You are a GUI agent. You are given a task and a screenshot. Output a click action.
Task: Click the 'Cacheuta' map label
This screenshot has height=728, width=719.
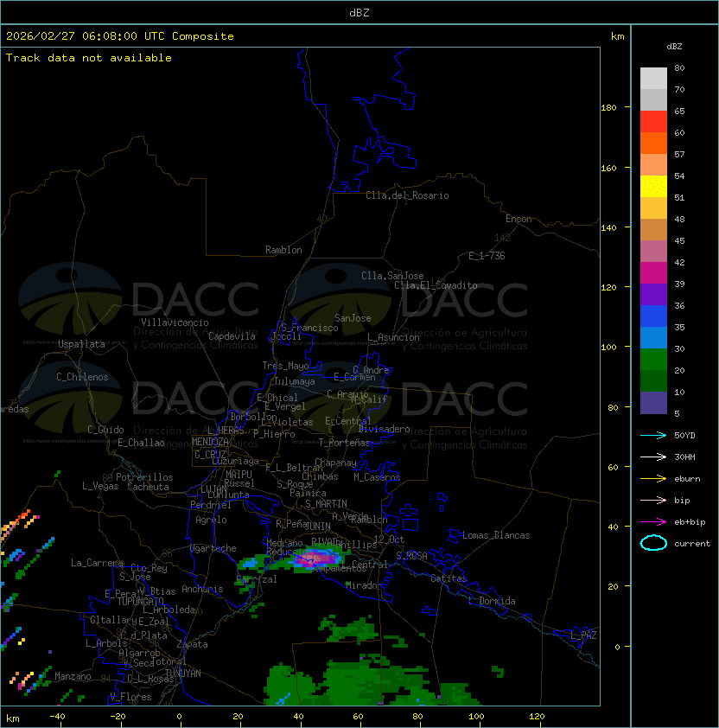[148, 487]
